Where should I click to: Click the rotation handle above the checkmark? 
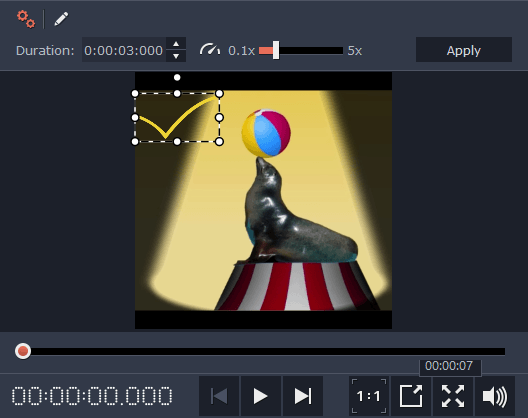coord(177,77)
